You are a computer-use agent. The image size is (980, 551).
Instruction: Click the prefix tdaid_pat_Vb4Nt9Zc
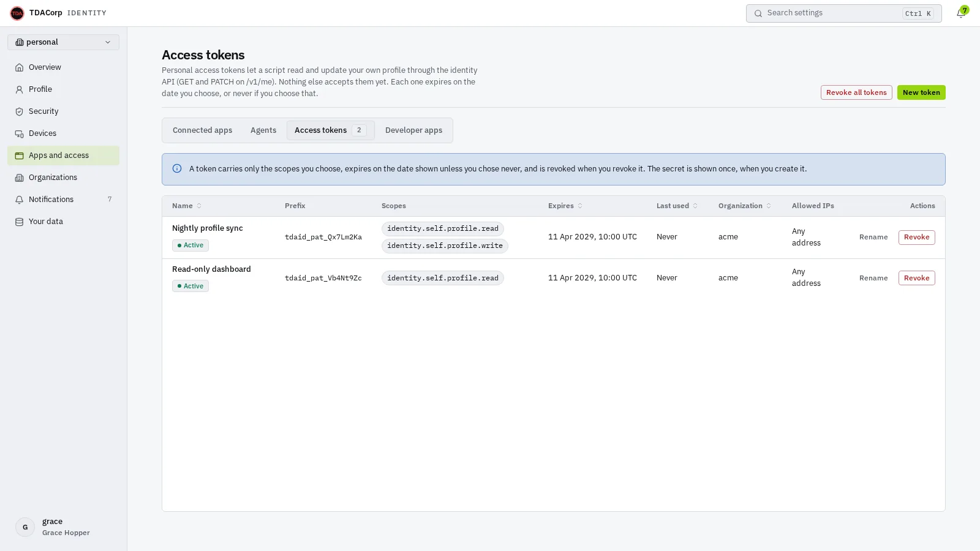coord(323,278)
